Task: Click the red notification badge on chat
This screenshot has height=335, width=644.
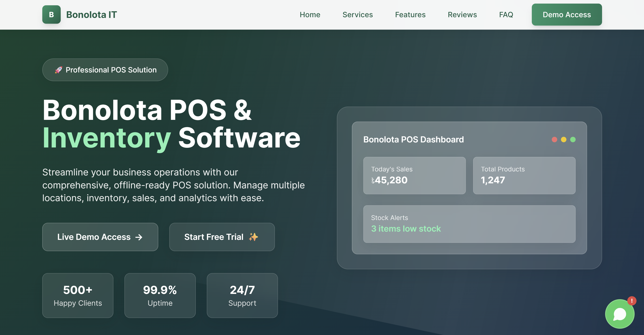Action: tap(632, 301)
